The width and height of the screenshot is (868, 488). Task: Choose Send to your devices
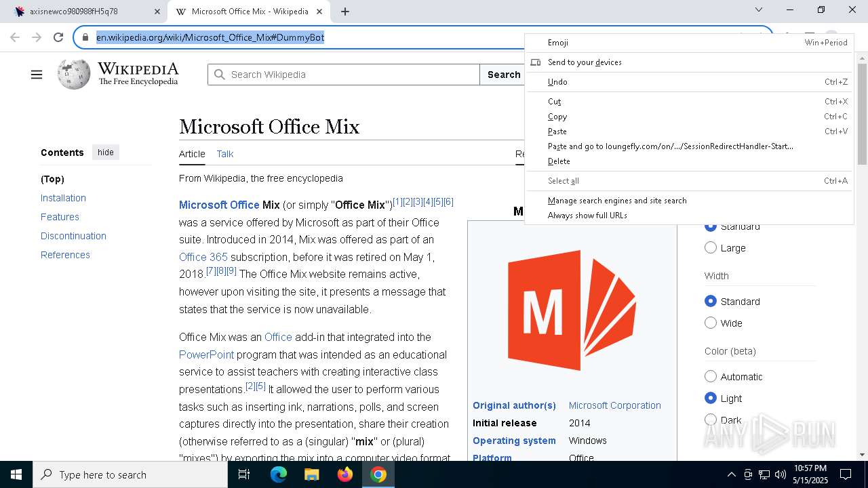point(689,62)
